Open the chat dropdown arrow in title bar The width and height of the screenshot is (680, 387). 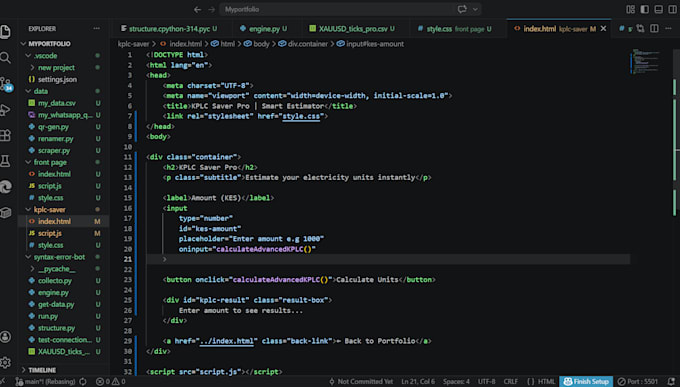click(x=475, y=9)
